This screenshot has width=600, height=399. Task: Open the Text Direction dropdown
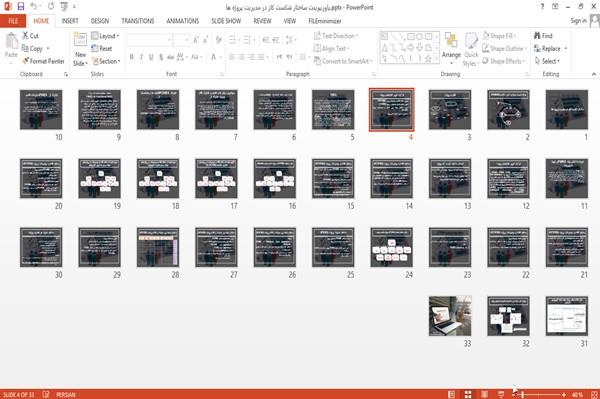[x=336, y=36]
